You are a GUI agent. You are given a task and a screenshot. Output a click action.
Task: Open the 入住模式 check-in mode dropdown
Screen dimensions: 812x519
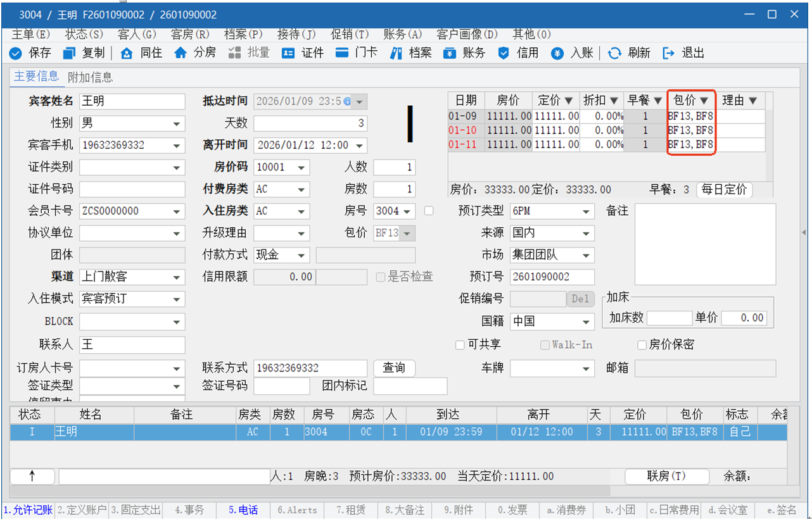tap(177, 298)
